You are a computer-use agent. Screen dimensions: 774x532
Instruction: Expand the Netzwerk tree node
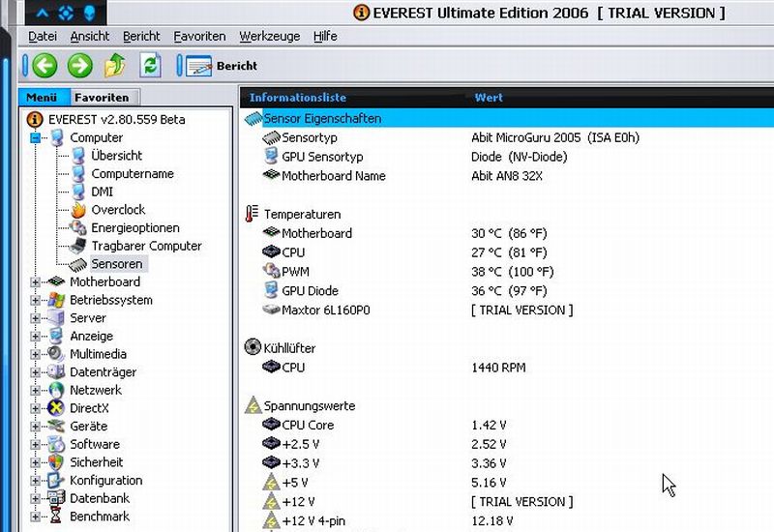(x=35, y=391)
